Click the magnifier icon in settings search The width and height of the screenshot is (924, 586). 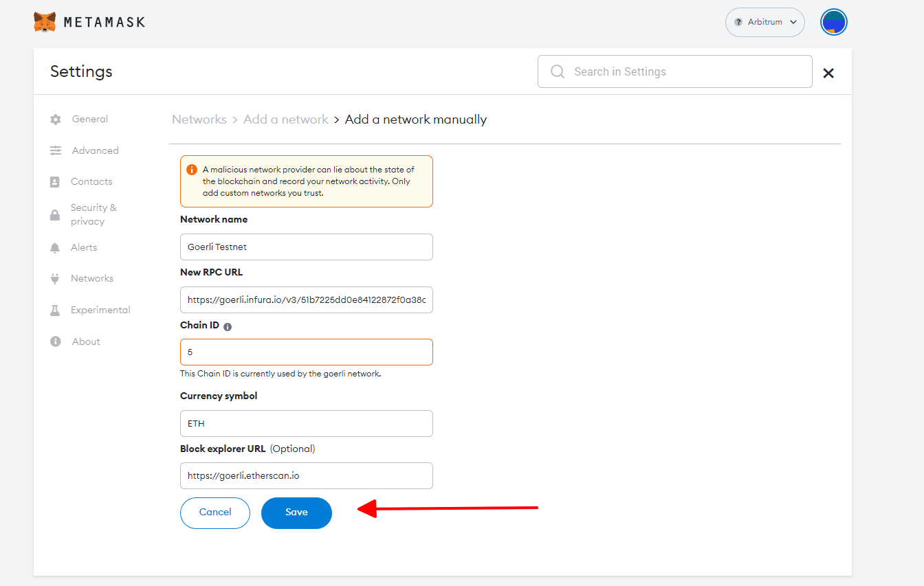[x=558, y=71]
